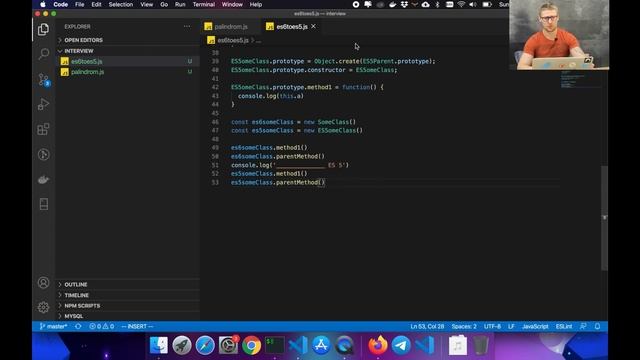This screenshot has width=640, height=360.
Task: Open Firefox from the Dock
Action: tap(378, 345)
